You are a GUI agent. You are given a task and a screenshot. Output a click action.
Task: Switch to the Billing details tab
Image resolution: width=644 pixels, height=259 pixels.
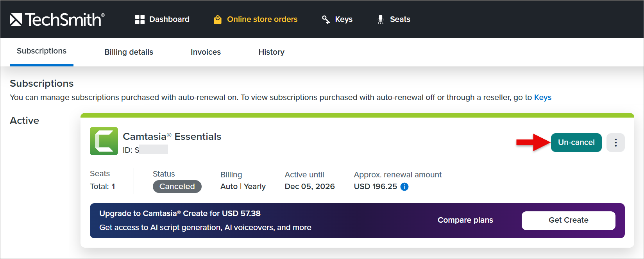tap(129, 52)
